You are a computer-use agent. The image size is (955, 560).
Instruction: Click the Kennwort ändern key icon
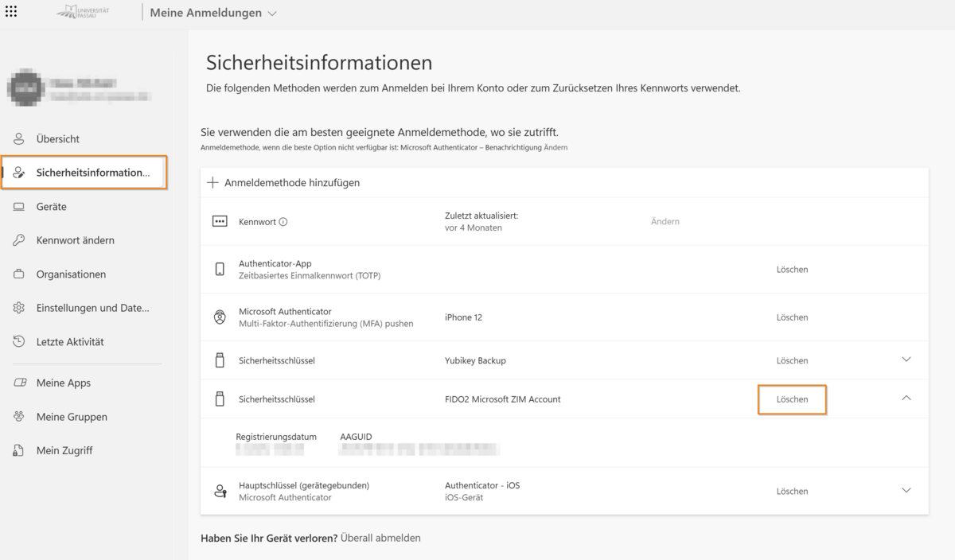[19, 240]
